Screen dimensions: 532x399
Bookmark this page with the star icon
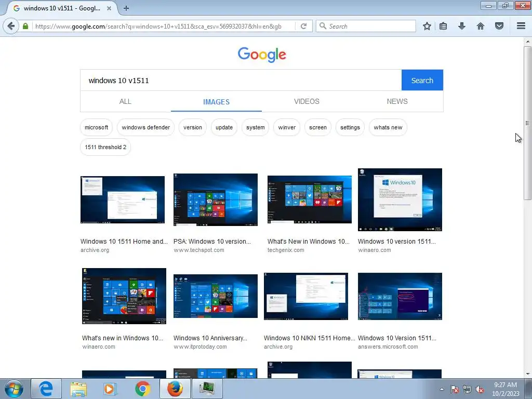427,26
